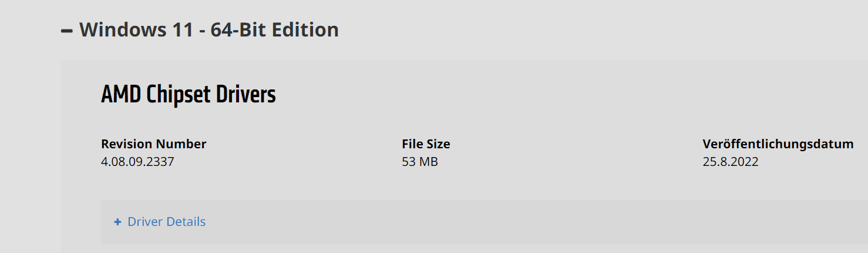This screenshot has height=253, width=868.
Task: Select the 53 MB file size value
Action: [420, 161]
